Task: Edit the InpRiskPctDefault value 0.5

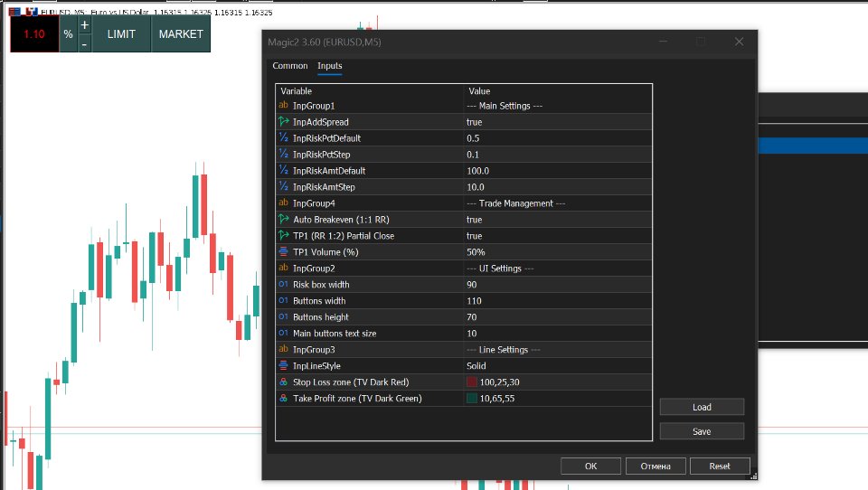Action: [x=558, y=137]
